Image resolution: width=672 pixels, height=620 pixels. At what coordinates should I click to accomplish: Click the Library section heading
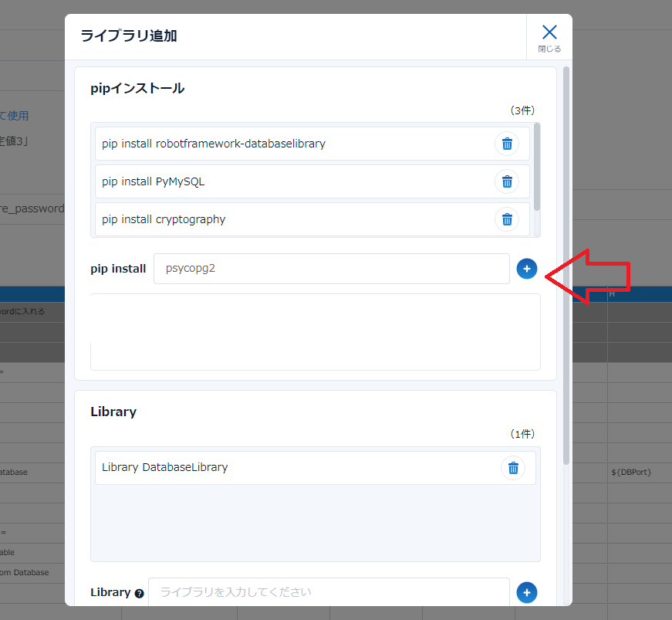[113, 412]
